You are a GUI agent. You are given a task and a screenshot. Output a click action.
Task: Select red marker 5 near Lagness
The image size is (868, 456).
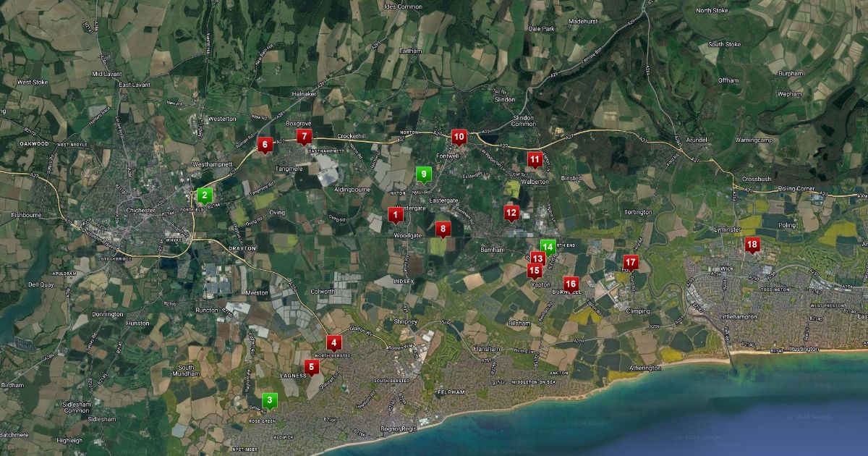coord(312,367)
